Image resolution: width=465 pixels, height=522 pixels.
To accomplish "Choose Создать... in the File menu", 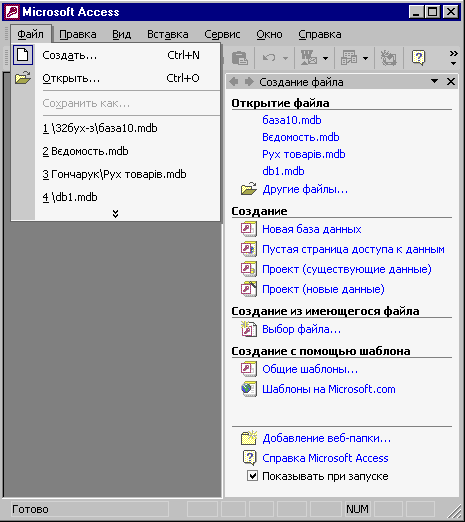I will (x=116, y=55).
